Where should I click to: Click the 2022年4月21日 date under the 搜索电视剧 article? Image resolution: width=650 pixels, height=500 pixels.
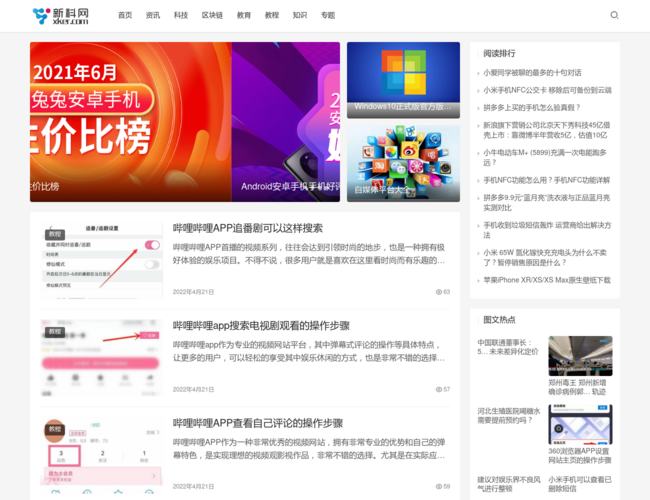point(193,389)
